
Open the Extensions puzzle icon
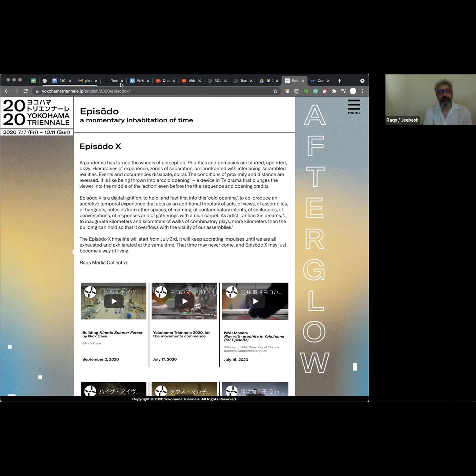pyautogui.click(x=334, y=91)
